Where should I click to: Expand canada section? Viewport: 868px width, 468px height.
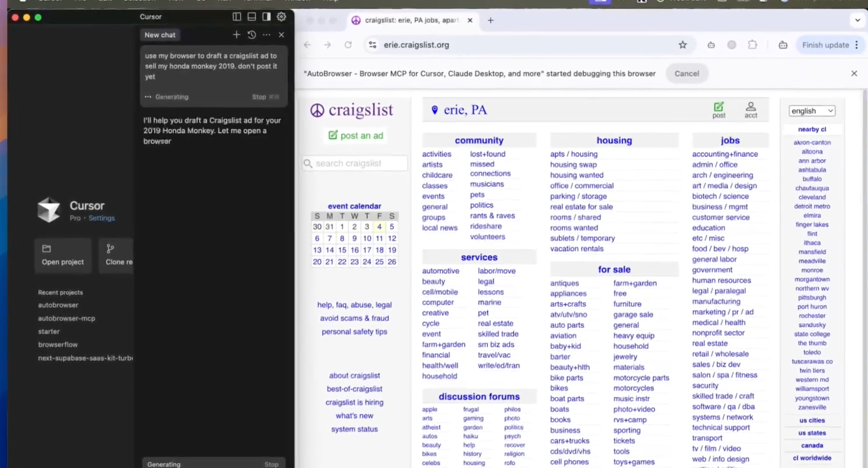(x=812, y=445)
